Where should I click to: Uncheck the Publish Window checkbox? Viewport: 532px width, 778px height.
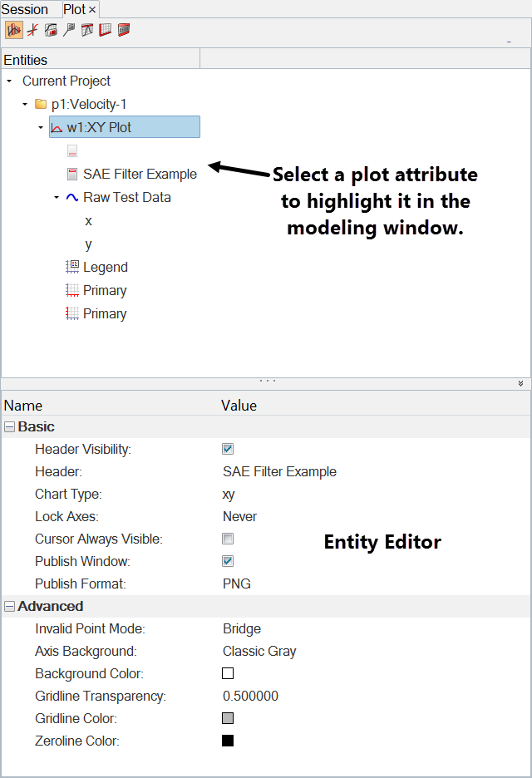click(x=228, y=561)
